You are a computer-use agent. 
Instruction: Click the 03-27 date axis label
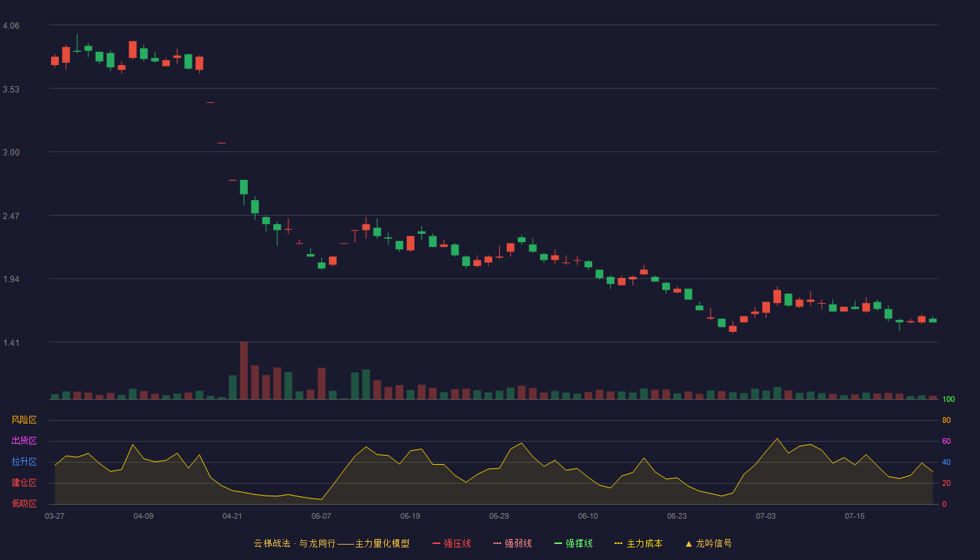click(x=55, y=516)
